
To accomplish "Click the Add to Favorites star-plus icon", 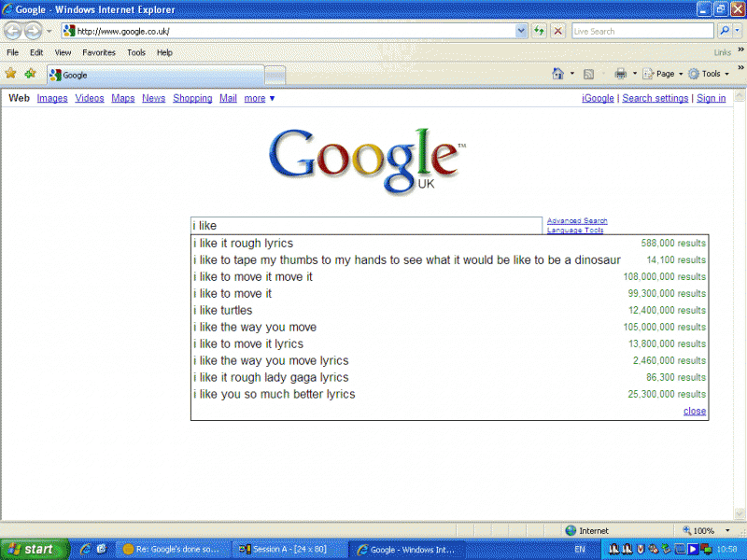I will coord(30,74).
